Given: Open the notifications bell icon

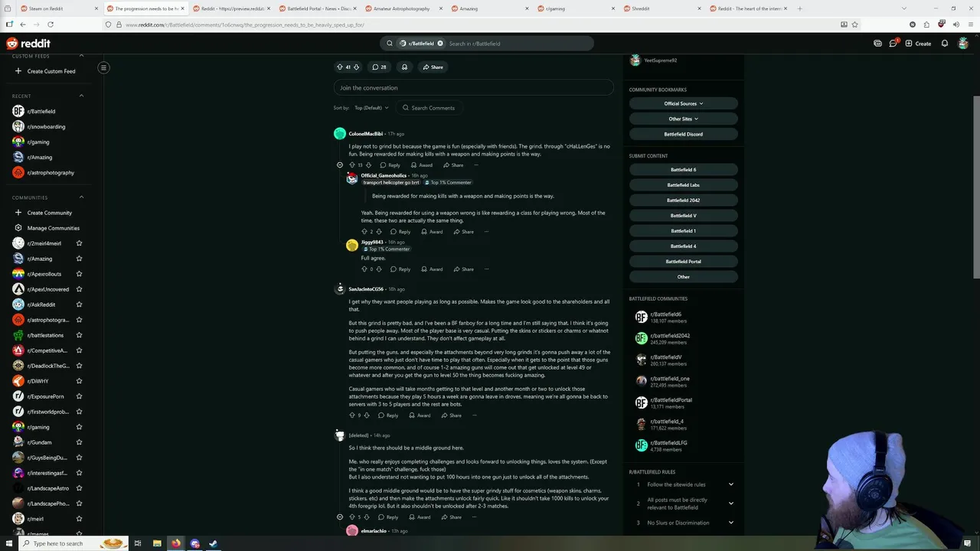Looking at the screenshot, I should 945,44.
